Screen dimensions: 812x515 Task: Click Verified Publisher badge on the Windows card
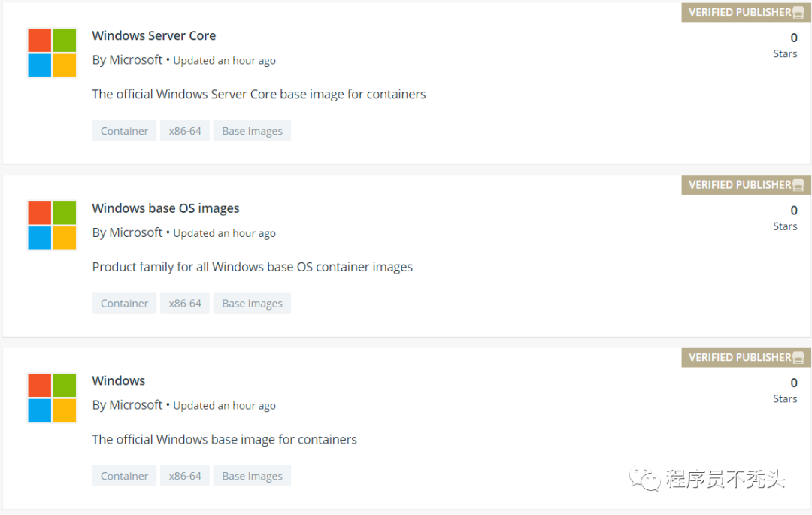coord(746,357)
